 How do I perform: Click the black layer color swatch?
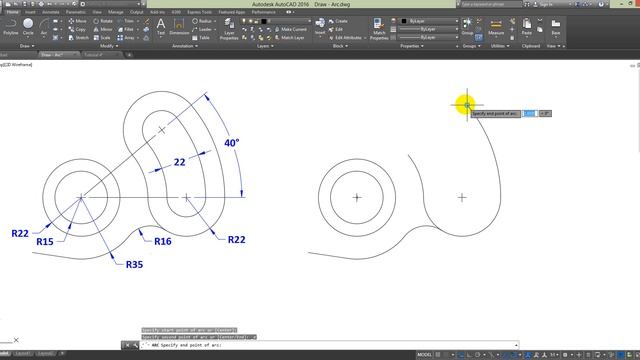(x=264, y=21)
